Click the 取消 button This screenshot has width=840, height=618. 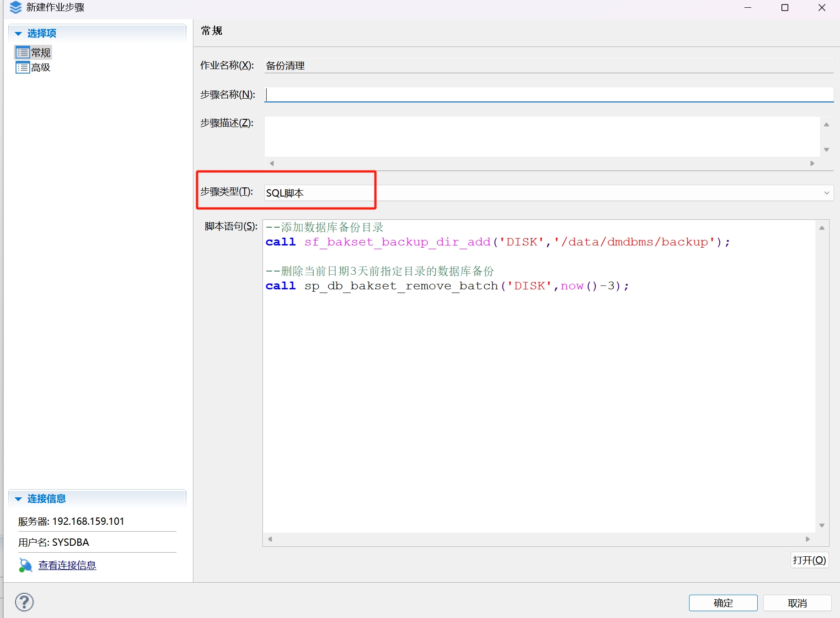pyautogui.click(x=797, y=603)
